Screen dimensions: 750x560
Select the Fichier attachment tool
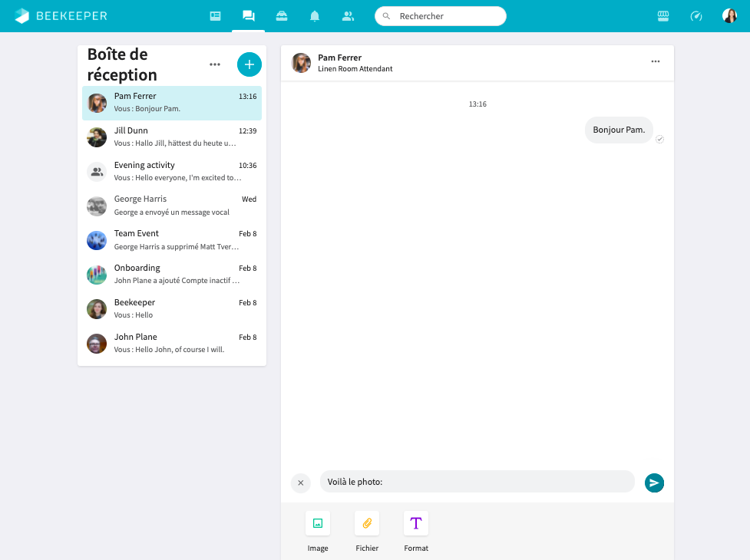367,523
